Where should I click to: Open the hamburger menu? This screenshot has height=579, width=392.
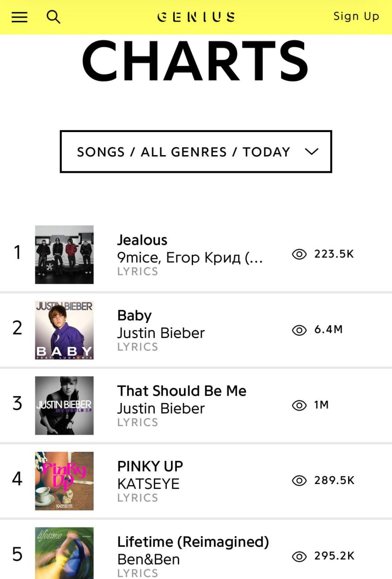point(19,17)
